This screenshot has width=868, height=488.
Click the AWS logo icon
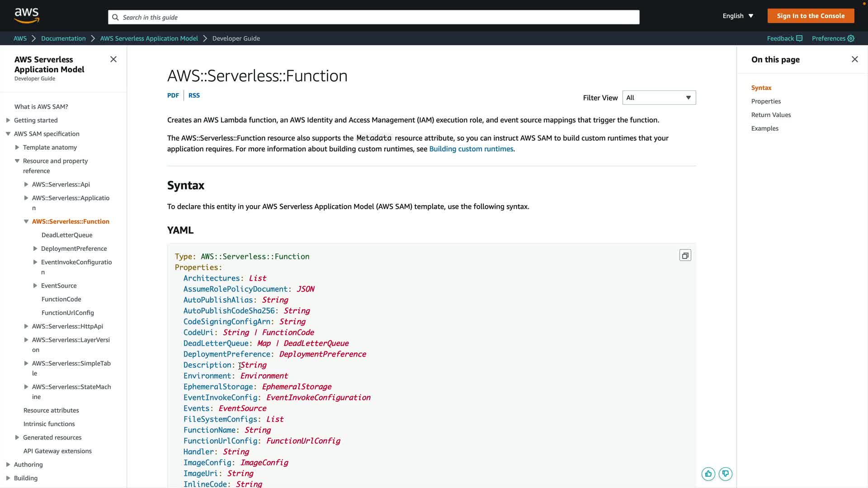pos(27,15)
